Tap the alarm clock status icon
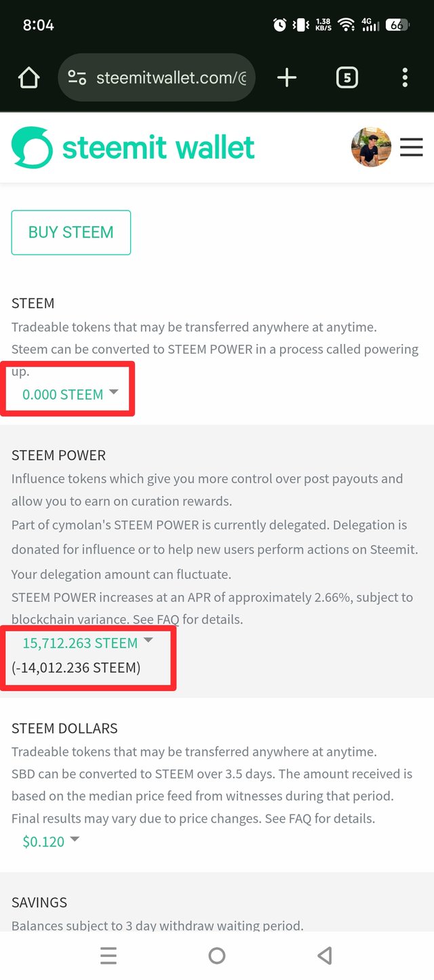434x980 pixels. (x=279, y=25)
